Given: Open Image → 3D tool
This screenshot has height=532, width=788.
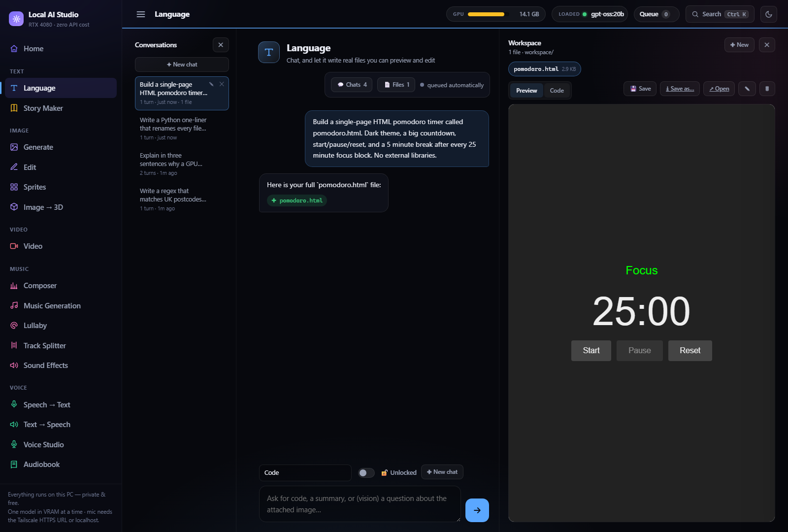Looking at the screenshot, I should click(x=61, y=207).
